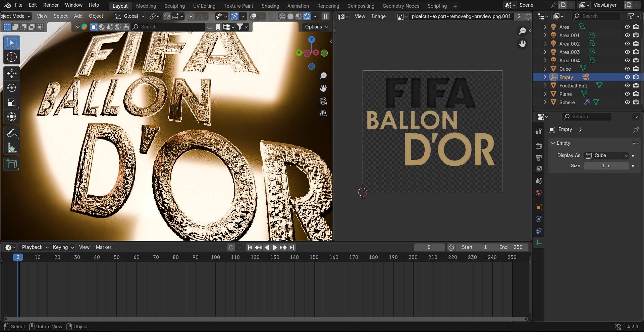Open the Render properties tab
Screen dimensions: 644x332
[539, 146]
